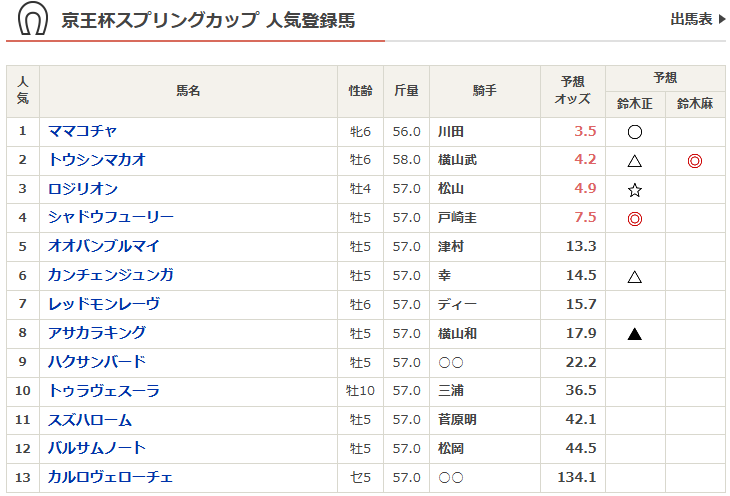This screenshot has width=730, height=496.
Task: Open horse page for カルロヴェローチェ
Action: (111, 477)
